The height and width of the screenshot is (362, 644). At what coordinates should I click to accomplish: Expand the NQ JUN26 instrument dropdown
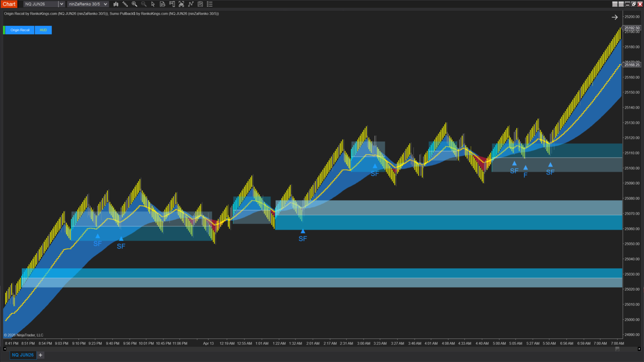[61, 4]
